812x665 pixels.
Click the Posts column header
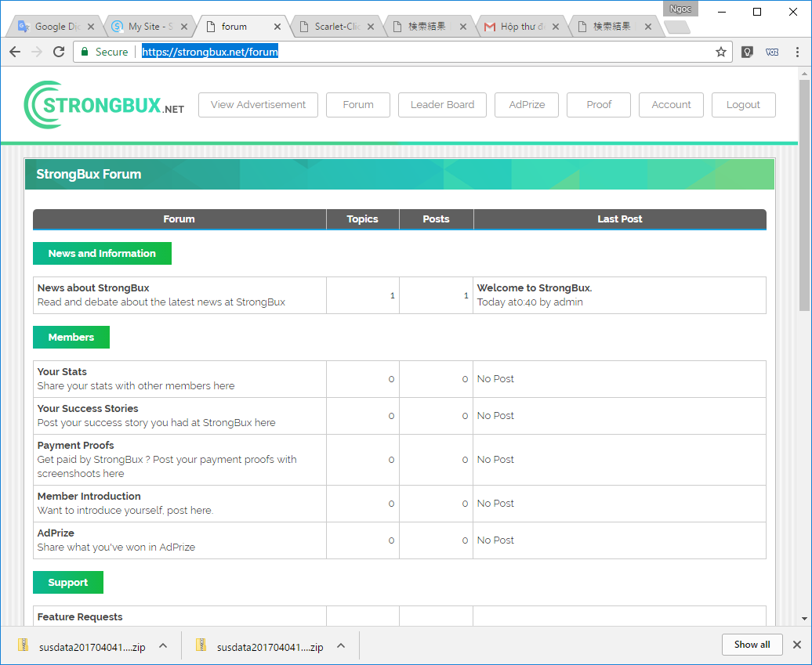coord(436,219)
